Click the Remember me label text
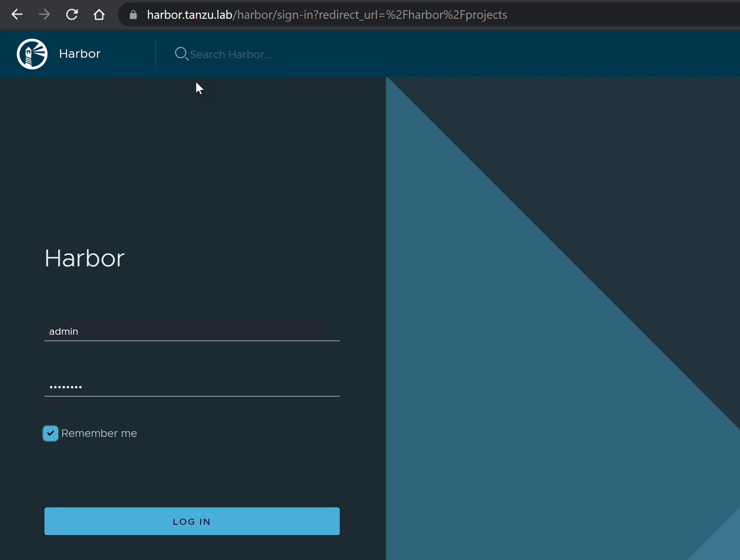 (x=99, y=433)
